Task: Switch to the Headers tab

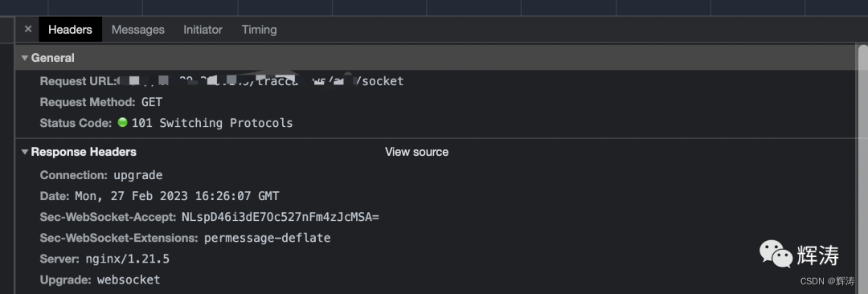Action: (x=70, y=30)
